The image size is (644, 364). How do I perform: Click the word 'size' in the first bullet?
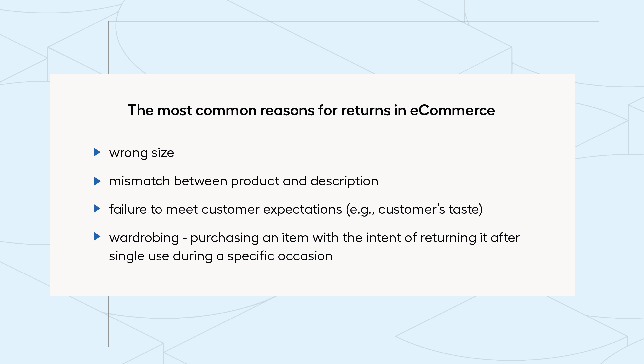(162, 153)
